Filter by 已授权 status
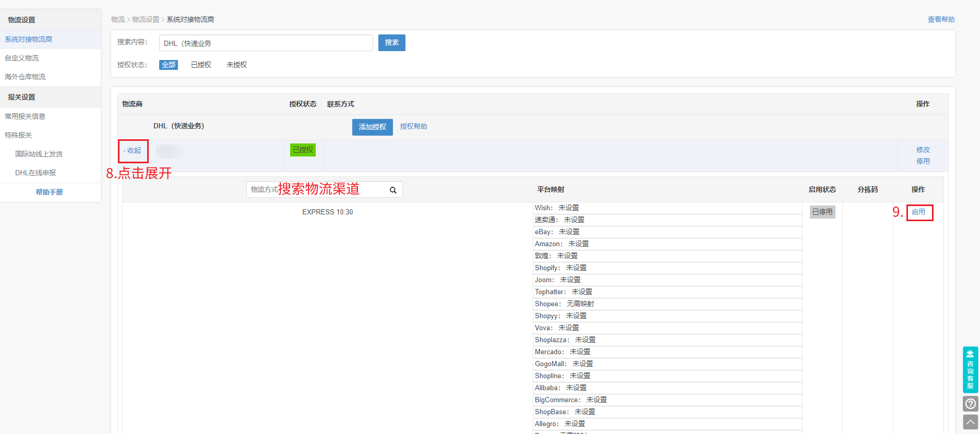The height and width of the screenshot is (434, 980). pyautogui.click(x=201, y=65)
